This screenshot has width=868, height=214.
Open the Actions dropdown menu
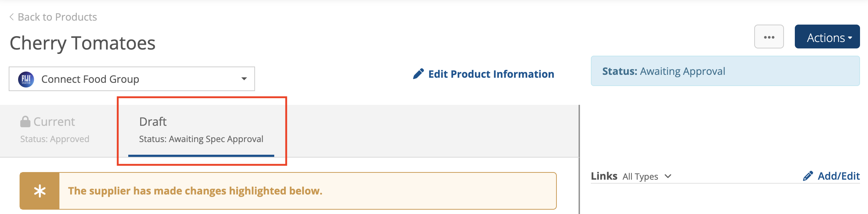click(x=827, y=37)
